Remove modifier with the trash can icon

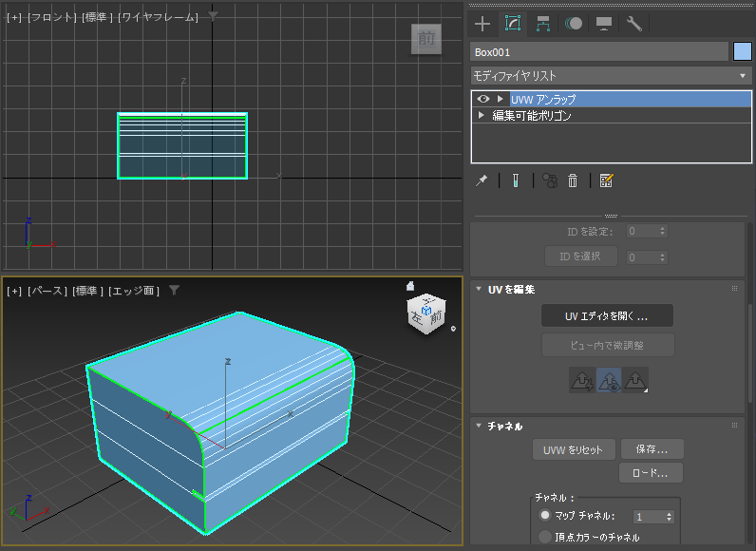tap(573, 180)
